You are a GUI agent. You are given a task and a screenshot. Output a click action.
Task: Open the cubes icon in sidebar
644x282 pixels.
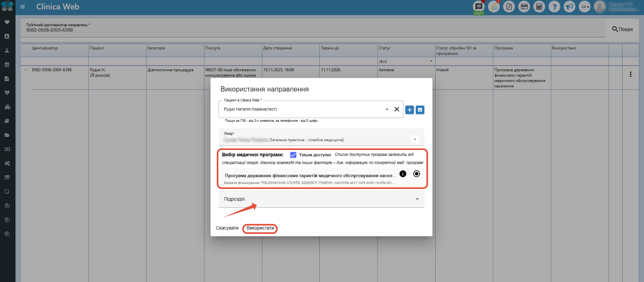coord(7,107)
